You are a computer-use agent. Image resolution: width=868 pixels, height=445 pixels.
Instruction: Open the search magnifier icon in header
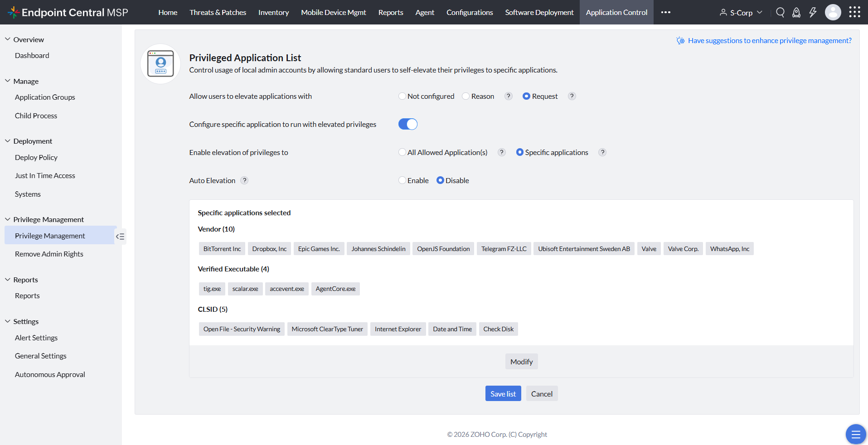(780, 12)
